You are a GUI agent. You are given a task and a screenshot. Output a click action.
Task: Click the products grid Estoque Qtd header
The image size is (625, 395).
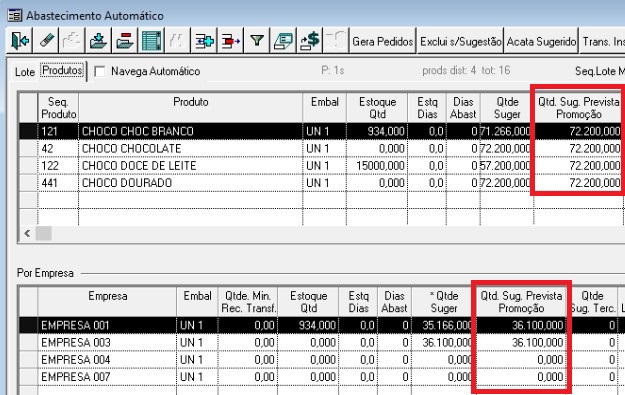point(377,108)
